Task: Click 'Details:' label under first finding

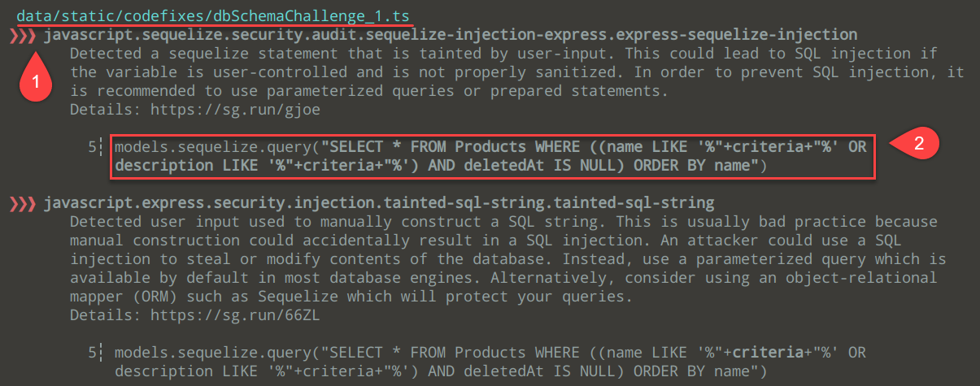Action: point(97,109)
